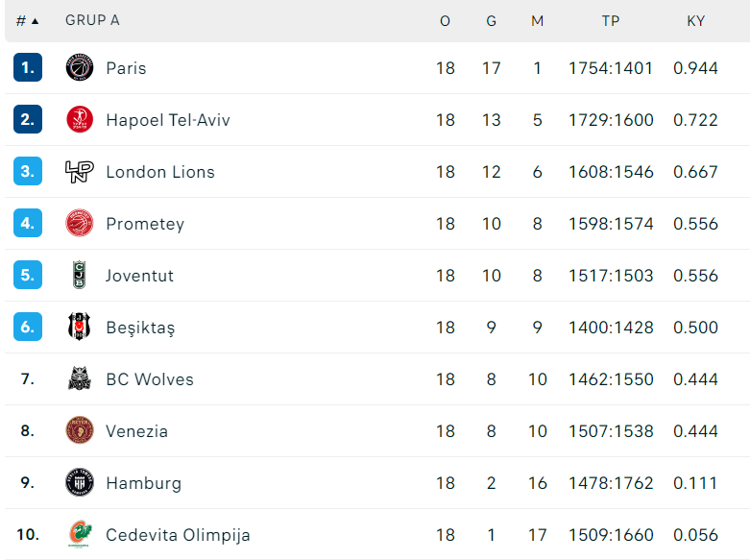Open the Paris team name link
The width and height of the screenshot is (750, 560).
pos(126,68)
